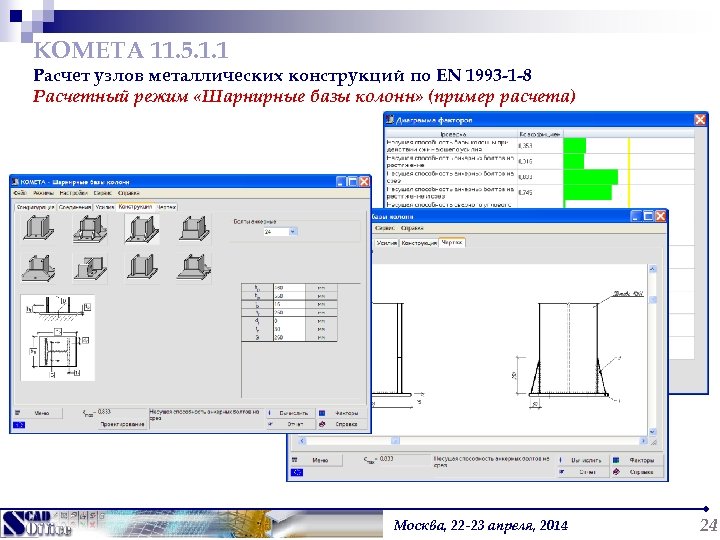720x540 pixels.
Task: Choose the first column base type thumbnail
Action: point(39,227)
